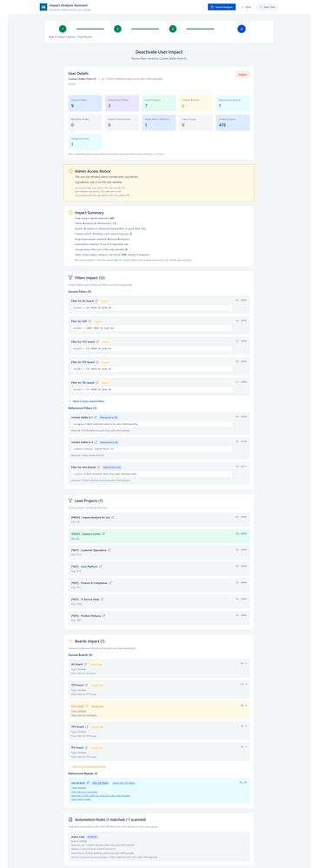This screenshot has height=868, width=318.
Task: Select the Owned Filters stat card
Action: coord(85,103)
